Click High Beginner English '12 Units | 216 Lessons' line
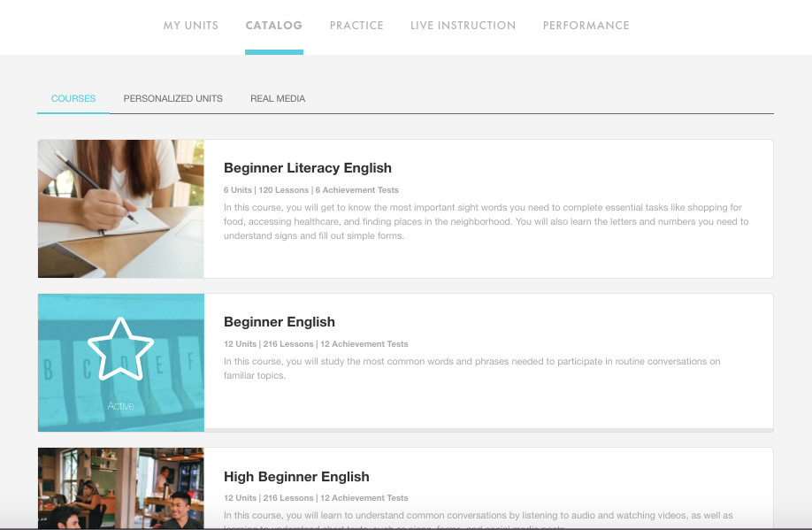Viewport: 812px width, 530px height. point(316,498)
